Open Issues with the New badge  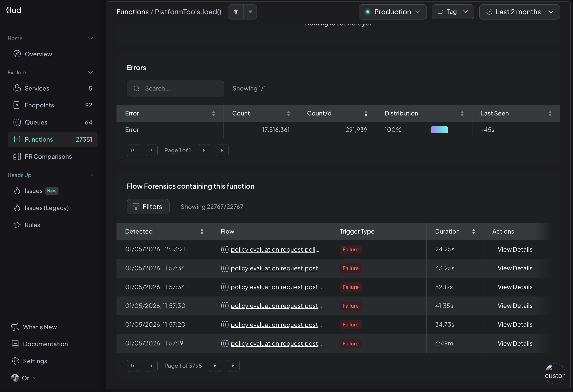coord(34,191)
